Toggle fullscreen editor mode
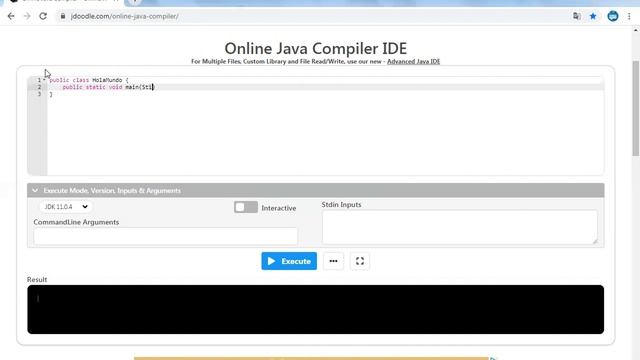This screenshot has width=640, height=360. pos(360,261)
